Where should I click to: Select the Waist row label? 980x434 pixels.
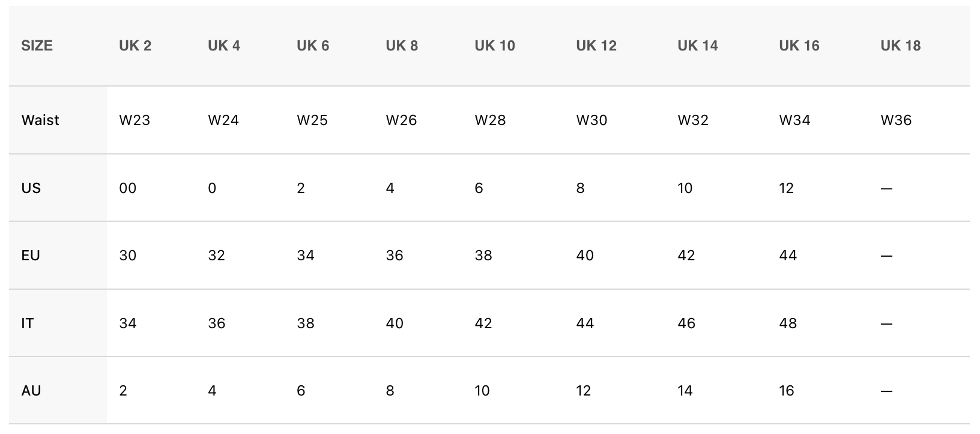tap(40, 120)
